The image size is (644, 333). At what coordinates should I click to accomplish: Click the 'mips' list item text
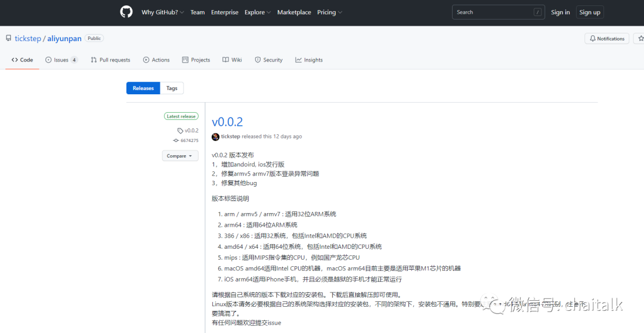click(292, 257)
